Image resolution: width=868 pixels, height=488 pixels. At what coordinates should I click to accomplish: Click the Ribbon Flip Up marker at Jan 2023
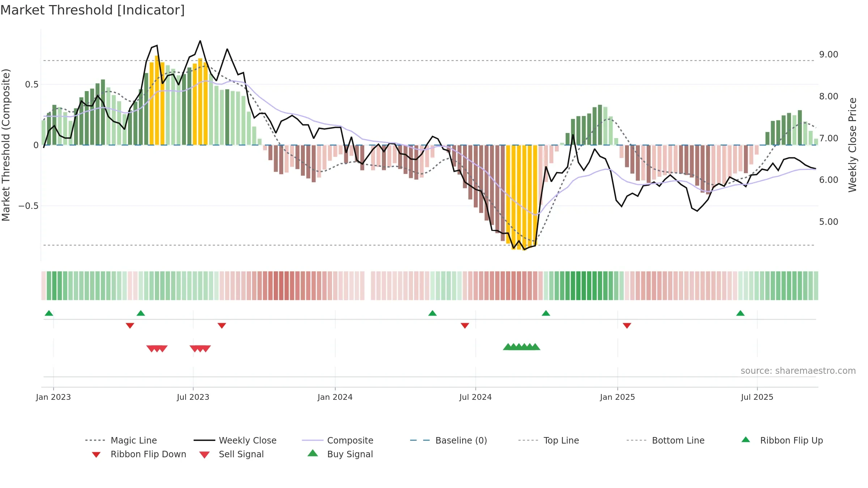(49, 313)
